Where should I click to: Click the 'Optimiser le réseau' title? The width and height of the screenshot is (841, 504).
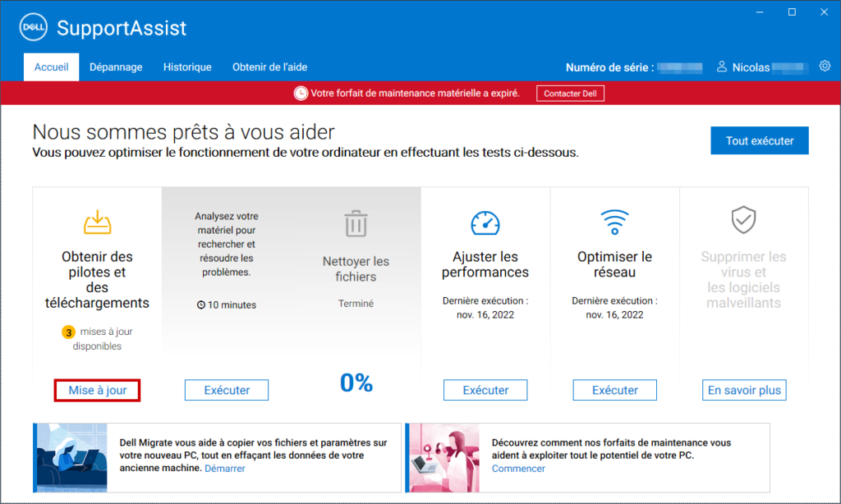(x=614, y=264)
